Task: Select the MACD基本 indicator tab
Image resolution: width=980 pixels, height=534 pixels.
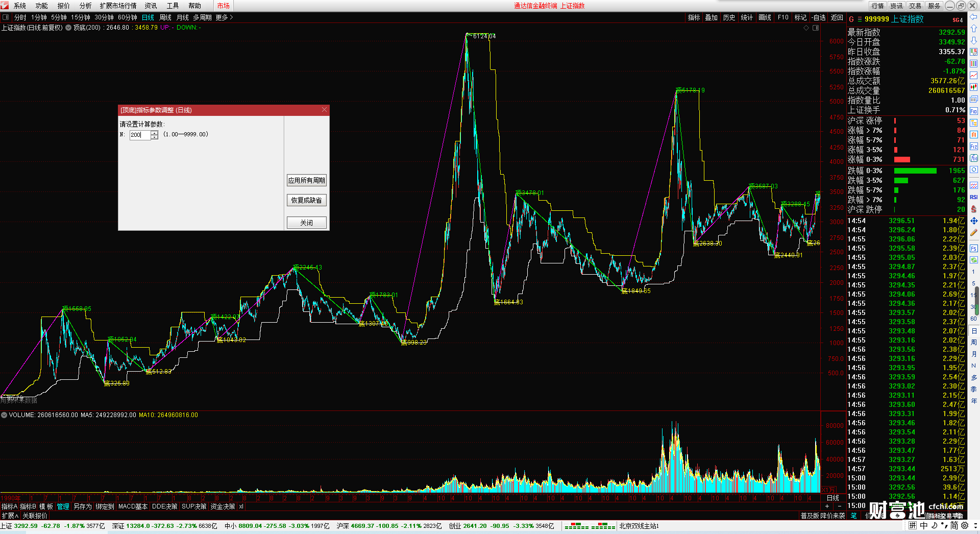Action: pos(133,506)
